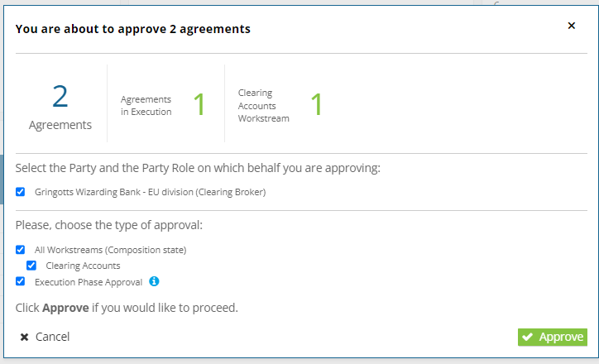This screenshot has width=599, height=364.
Task: Click the X icon next to Cancel
Action: (x=25, y=337)
